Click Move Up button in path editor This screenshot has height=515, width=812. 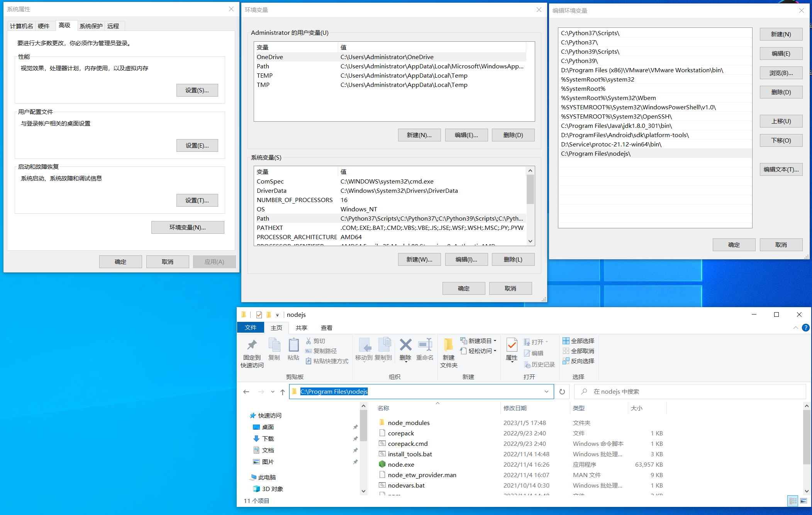[781, 121]
